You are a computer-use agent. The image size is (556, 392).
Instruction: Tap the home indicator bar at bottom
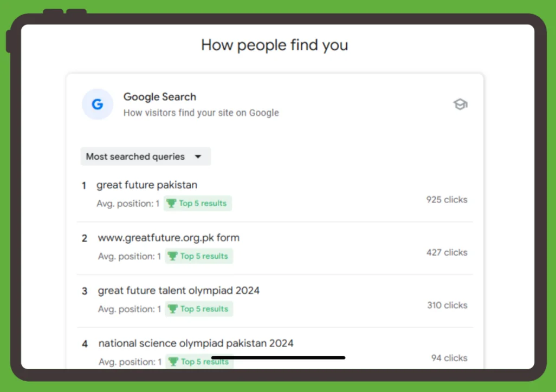coord(278,358)
